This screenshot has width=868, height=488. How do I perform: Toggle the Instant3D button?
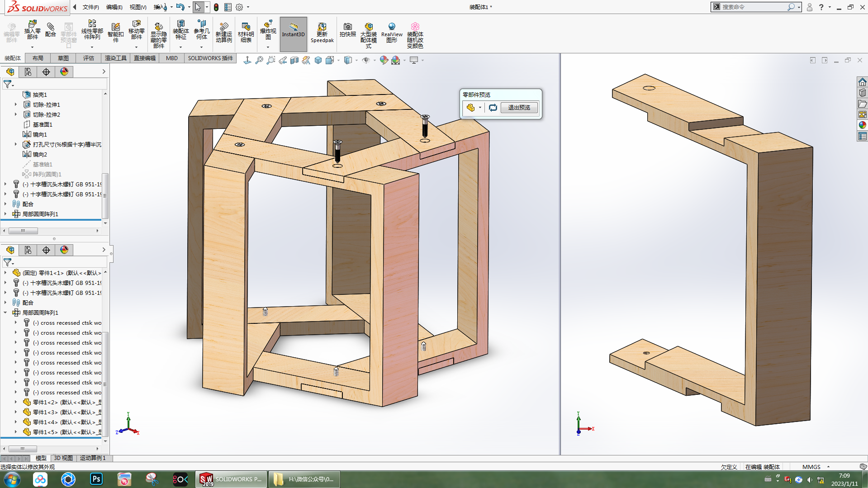[293, 34]
